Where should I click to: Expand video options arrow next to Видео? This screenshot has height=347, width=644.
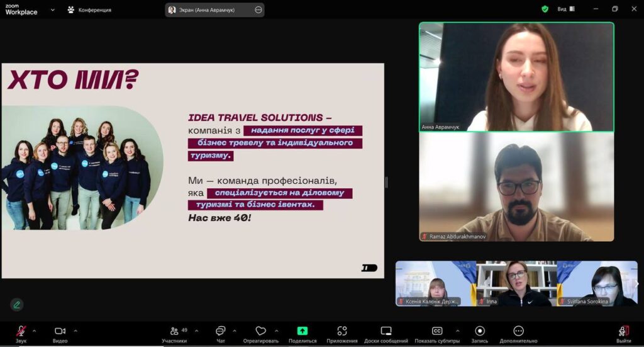(75, 330)
